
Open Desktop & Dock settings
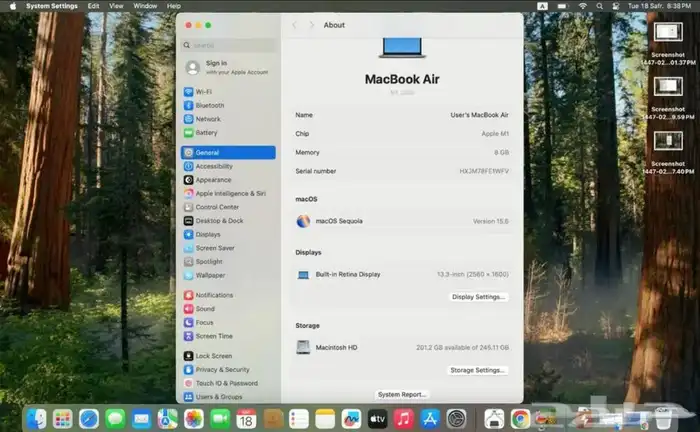point(228,220)
